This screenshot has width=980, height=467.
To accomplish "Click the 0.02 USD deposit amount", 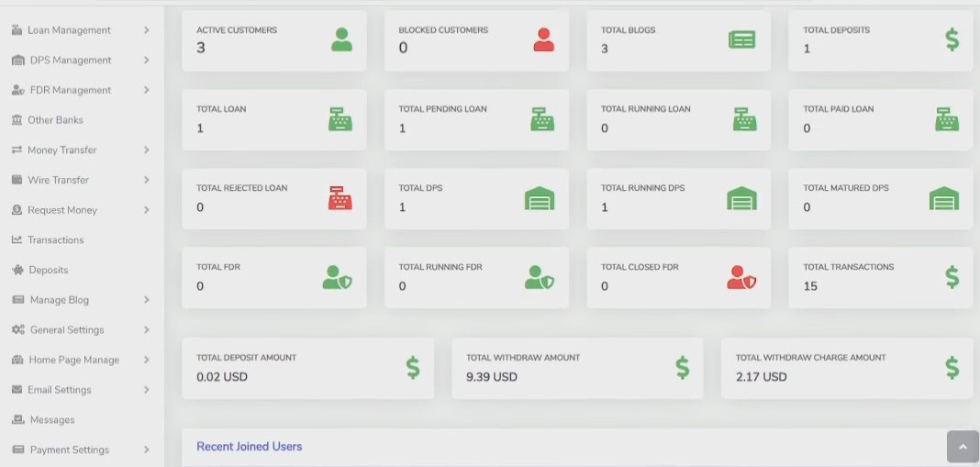I will tap(222, 377).
